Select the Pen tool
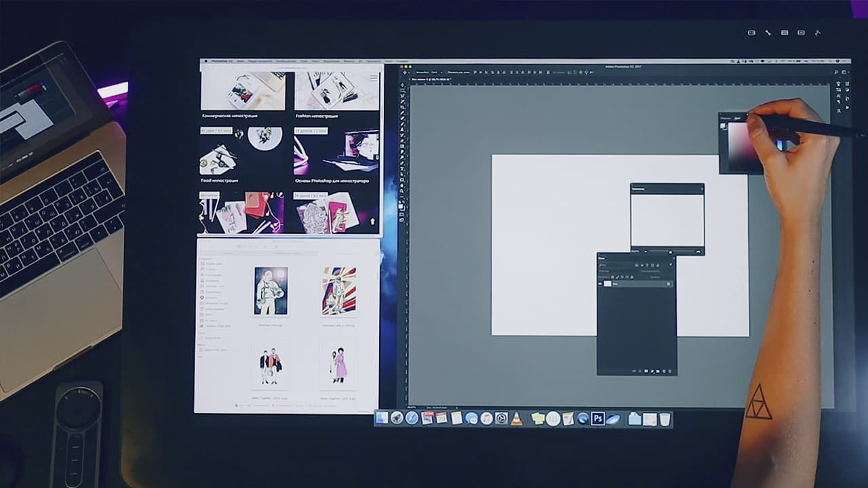Image resolution: width=868 pixels, height=488 pixels. pyautogui.click(x=402, y=162)
